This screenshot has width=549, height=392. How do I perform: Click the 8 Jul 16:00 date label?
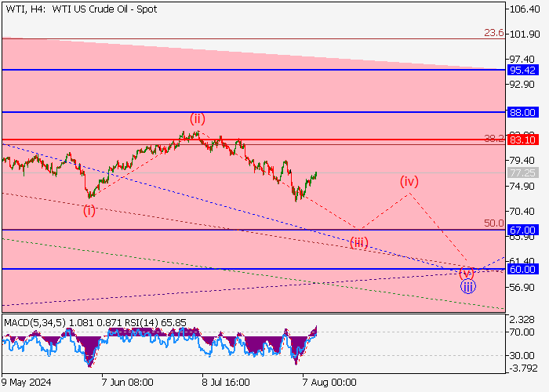(226, 383)
